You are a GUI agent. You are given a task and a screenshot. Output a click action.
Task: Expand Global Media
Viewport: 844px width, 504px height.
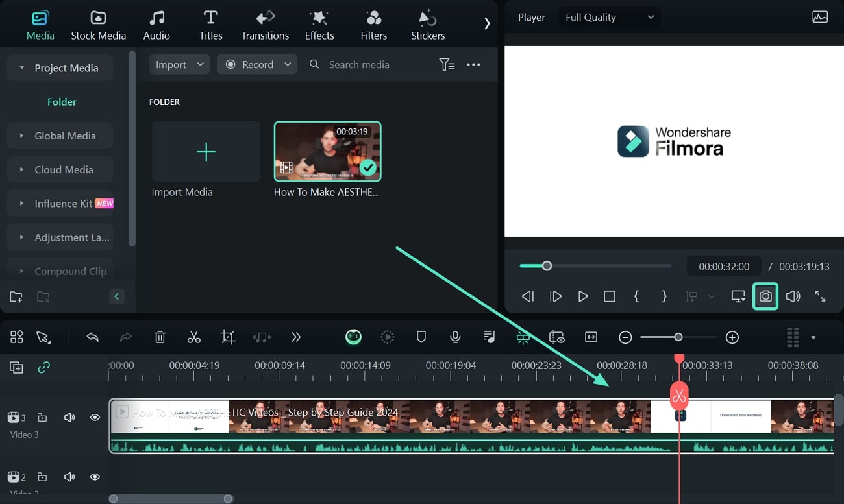(21, 136)
